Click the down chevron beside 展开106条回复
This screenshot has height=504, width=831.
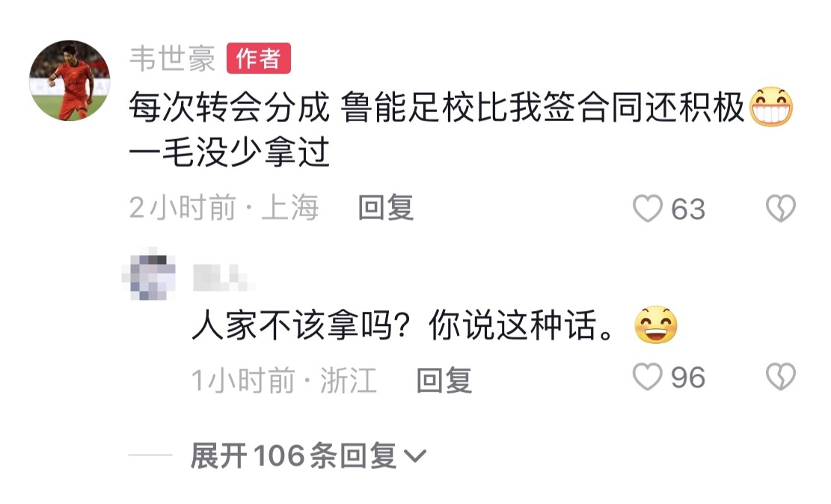[415, 455]
